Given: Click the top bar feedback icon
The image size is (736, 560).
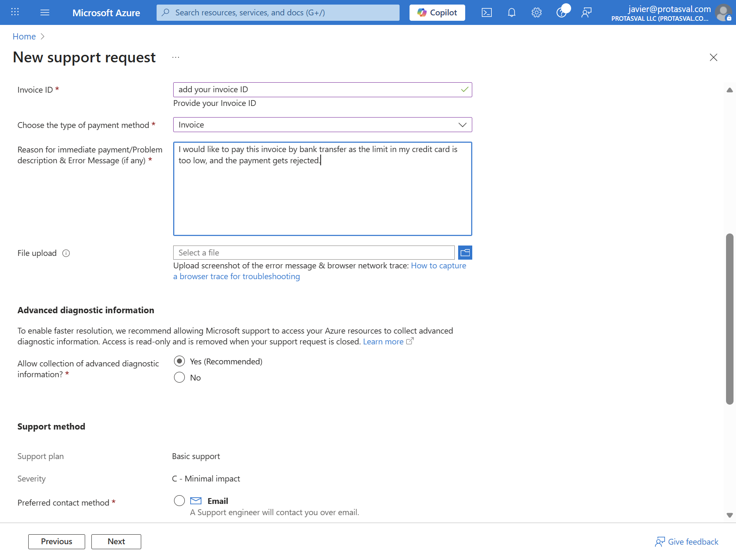Looking at the screenshot, I should pyautogui.click(x=586, y=12).
